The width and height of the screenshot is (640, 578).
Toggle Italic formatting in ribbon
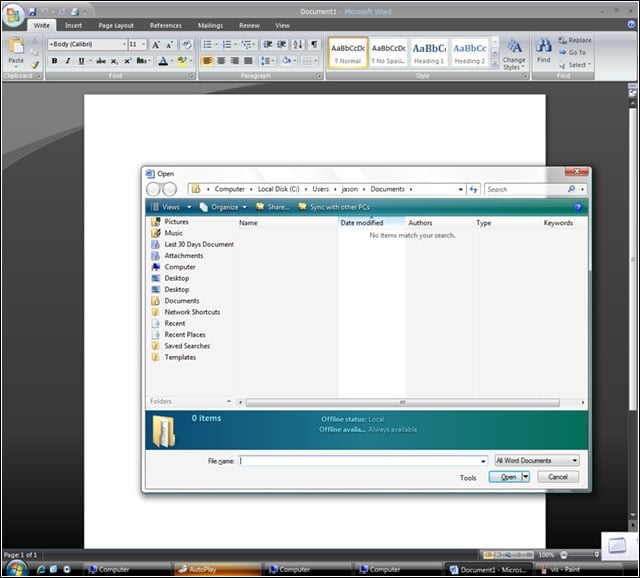pyautogui.click(x=68, y=61)
